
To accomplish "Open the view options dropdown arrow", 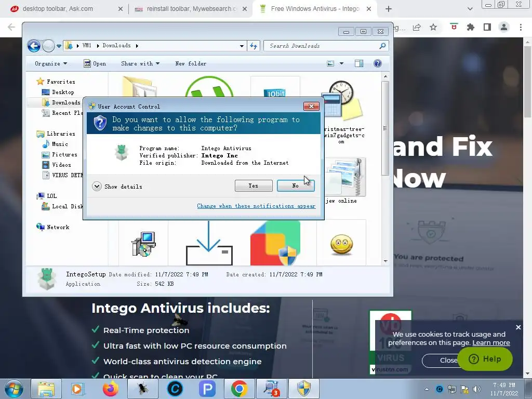I will [341, 63].
